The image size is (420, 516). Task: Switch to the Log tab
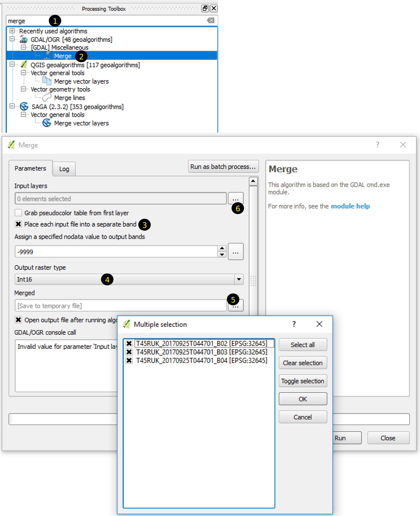(64, 169)
